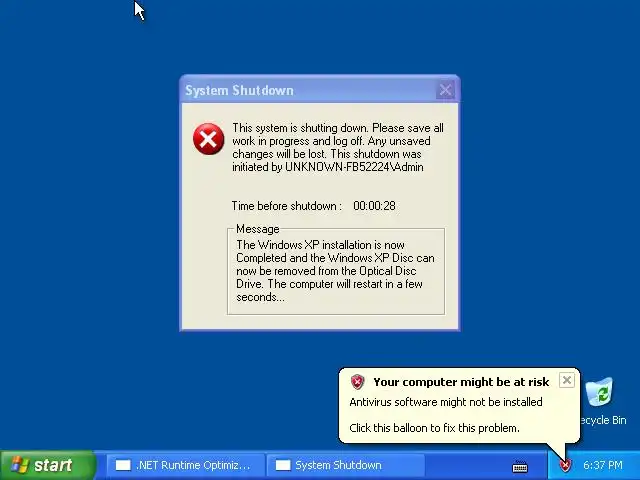Click the red error icon in System Shutdown dialog
This screenshot has width=640, height=480.
[209, 139]
